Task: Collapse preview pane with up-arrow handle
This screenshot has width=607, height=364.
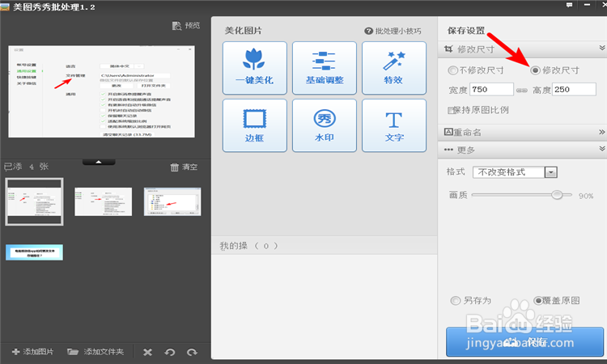Action: click(x=99, y=162)
